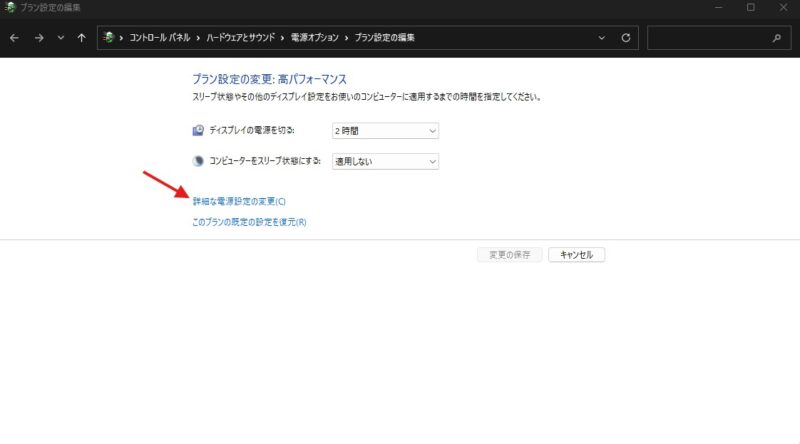Open the ディスプレイの電源を切る dropdown
The width and height of the screenshot is (800, 444).
click(385, 131)
